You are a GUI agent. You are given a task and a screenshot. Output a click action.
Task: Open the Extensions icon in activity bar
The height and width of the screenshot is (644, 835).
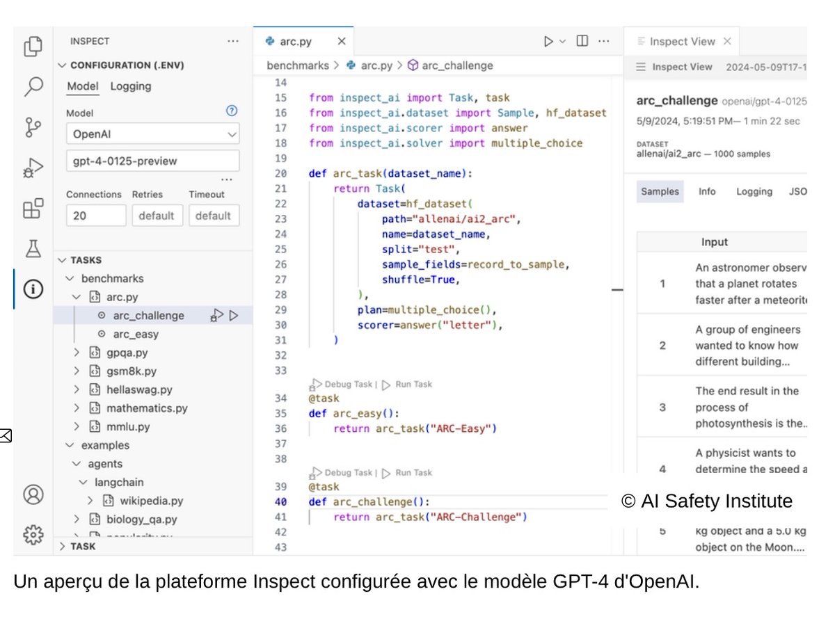coord(33,209)
